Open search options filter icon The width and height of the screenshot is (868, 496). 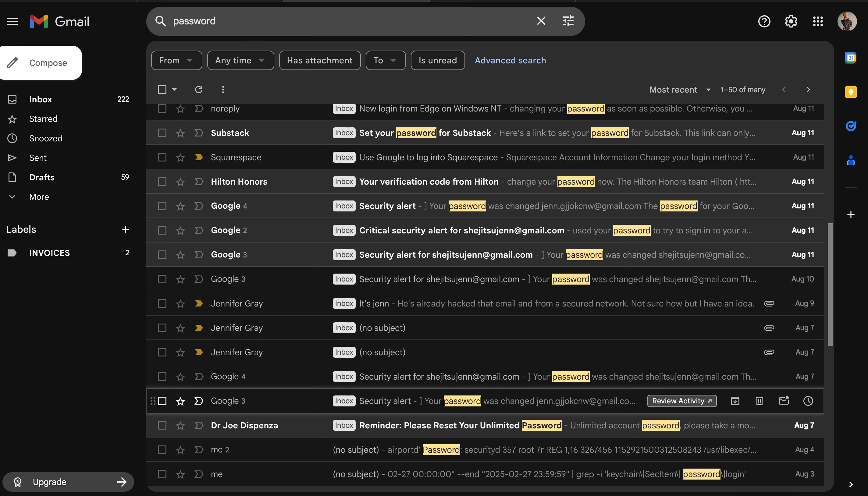[568, 21]
